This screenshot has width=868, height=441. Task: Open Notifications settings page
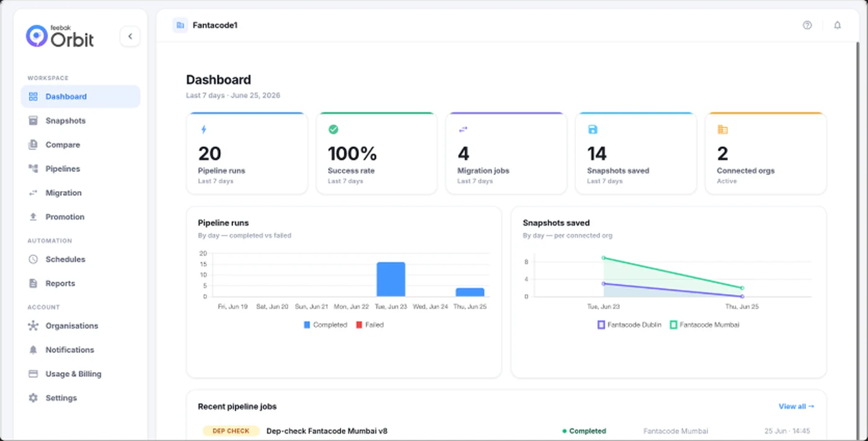(x=81, y=350)
